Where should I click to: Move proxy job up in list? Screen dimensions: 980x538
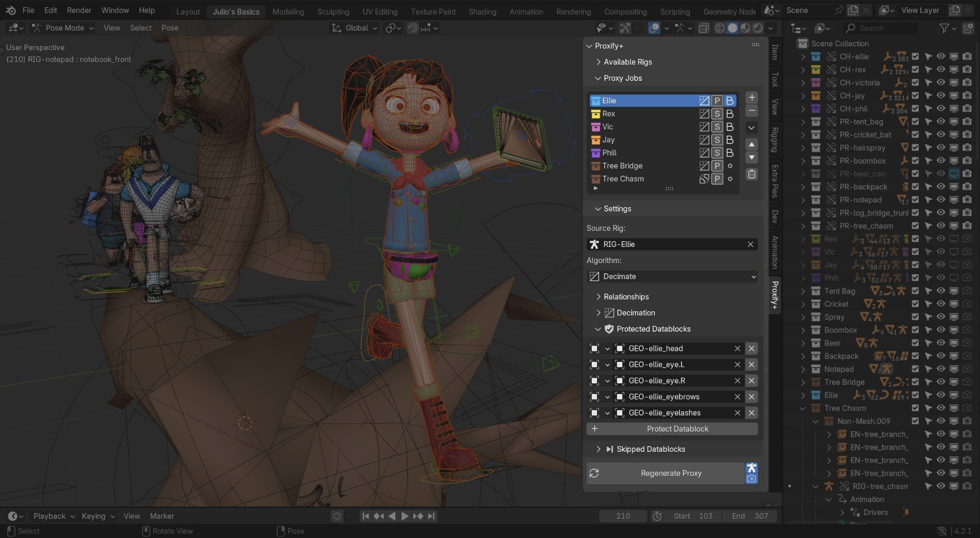point(752,144)
